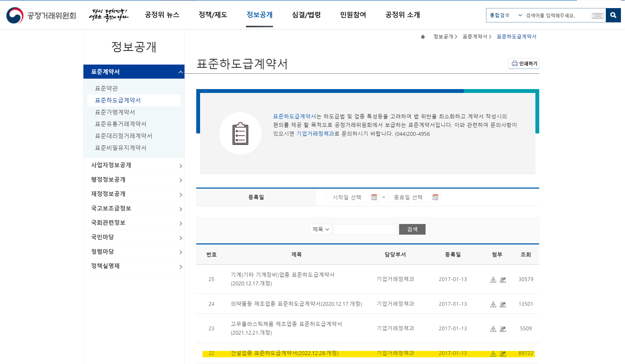Open 고무플라스틱제품 제조업종 표준하도급계약서 post
Image resolution: width=625 pixels, height=364 pixels.
[286, 328]
